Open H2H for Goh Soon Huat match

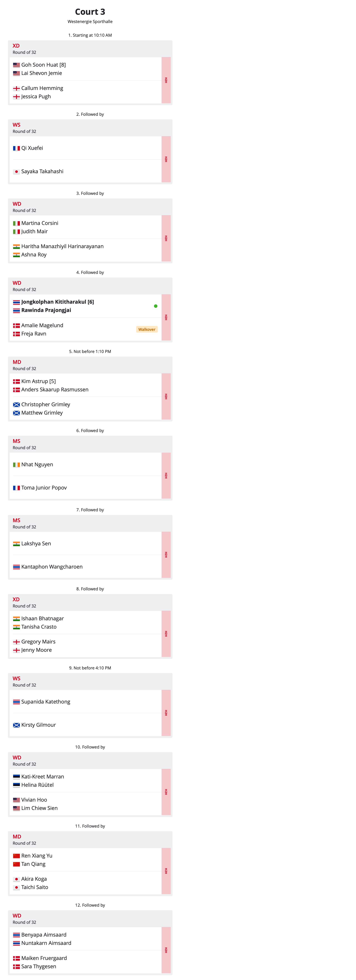pyautogui.click(x=166, y=80)
